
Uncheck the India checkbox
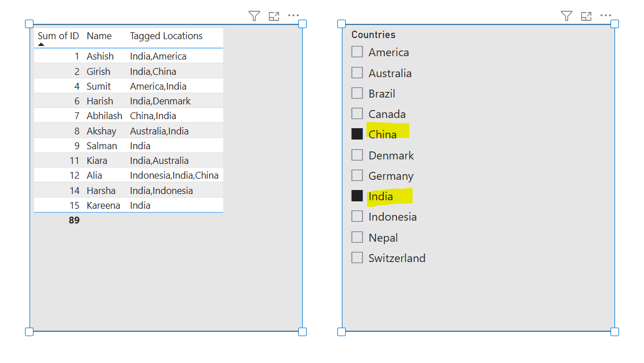(357, 196)
